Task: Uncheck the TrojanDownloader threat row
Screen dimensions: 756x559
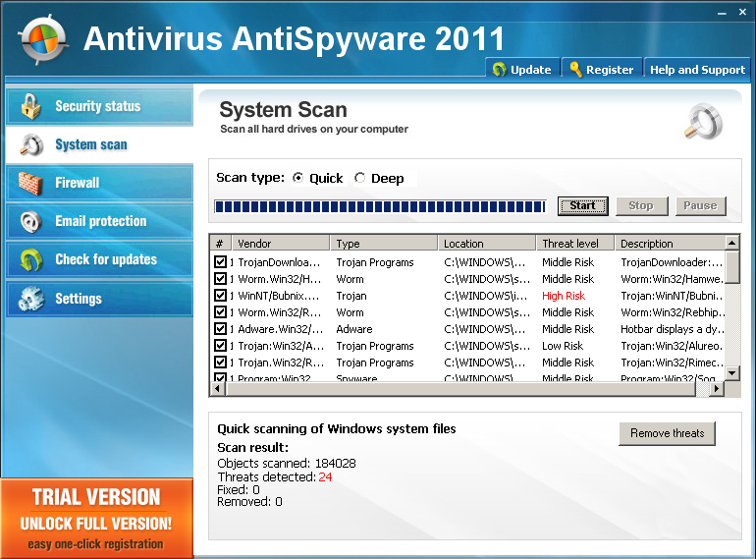Action: [x=220, y=262]
